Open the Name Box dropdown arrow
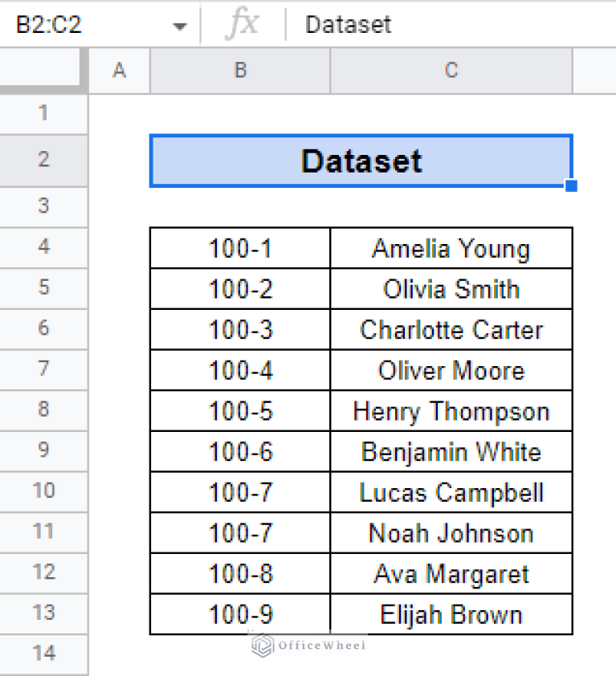The image size is (616, 676). pos(179,26)
